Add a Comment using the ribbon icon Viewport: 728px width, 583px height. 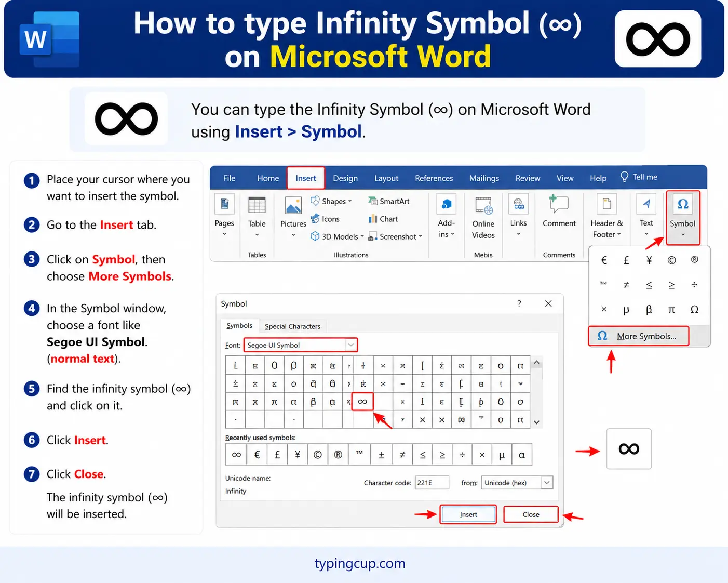pyautogui.click(x=559, y=204)
